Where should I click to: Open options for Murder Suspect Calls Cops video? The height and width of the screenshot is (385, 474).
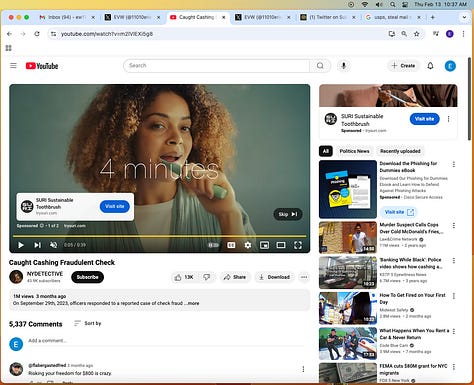point(454,226)
